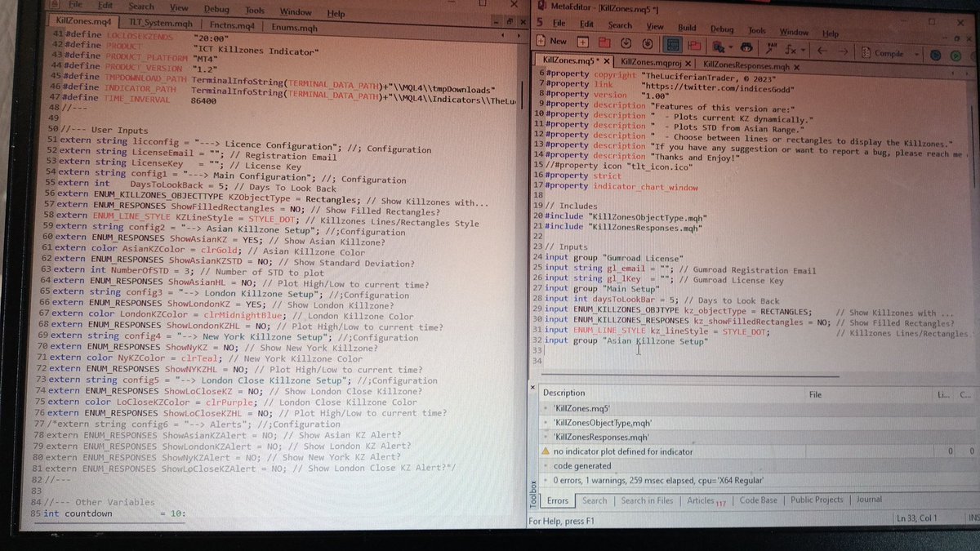
Task: Click the New file button in MetaEditor toolbar
Action: [551, 41]
